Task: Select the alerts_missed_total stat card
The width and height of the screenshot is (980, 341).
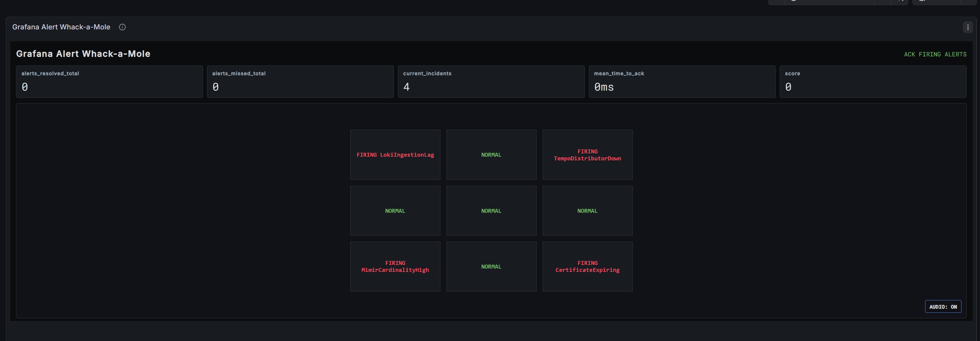Action: [x=300, y=82]
